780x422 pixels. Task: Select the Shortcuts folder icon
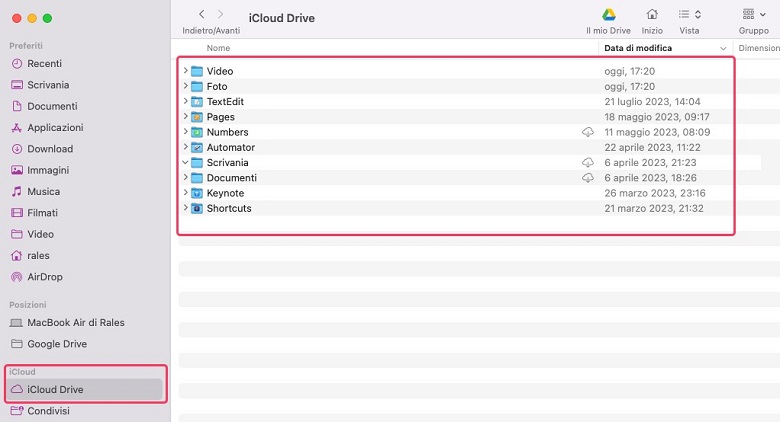[x=197, y=209]
